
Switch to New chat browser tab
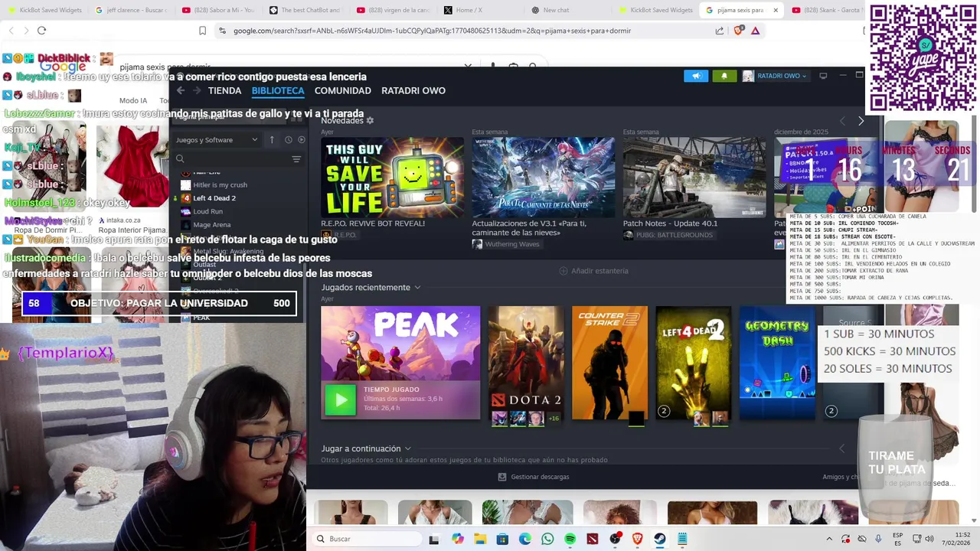tap(567, 10)
